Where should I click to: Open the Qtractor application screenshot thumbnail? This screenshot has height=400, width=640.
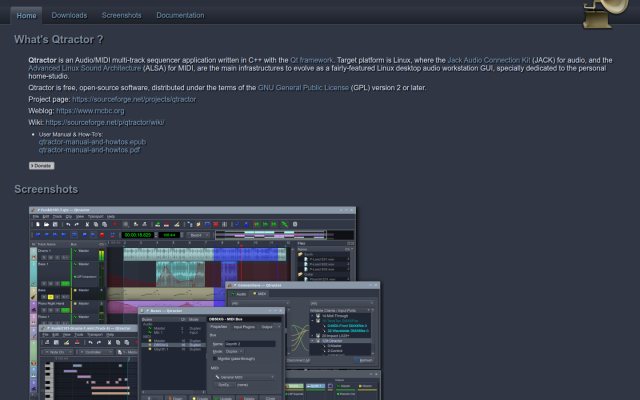[x=204, y=303]
